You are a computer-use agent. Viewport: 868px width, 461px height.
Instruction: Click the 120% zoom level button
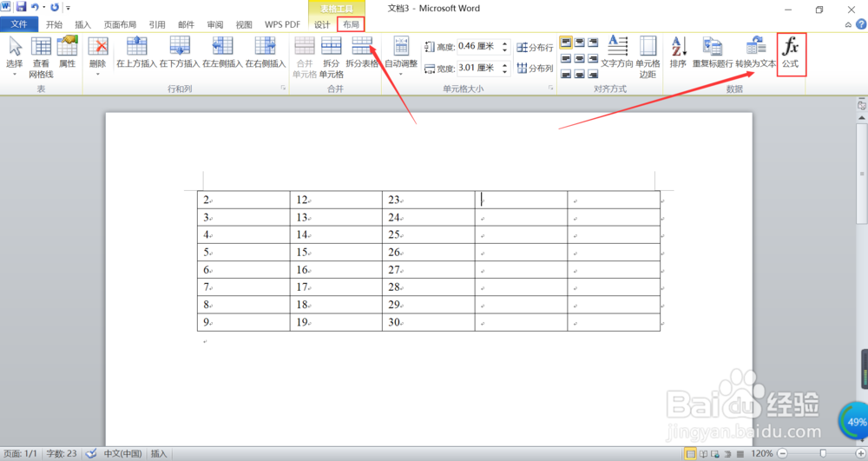pos(762,454)
